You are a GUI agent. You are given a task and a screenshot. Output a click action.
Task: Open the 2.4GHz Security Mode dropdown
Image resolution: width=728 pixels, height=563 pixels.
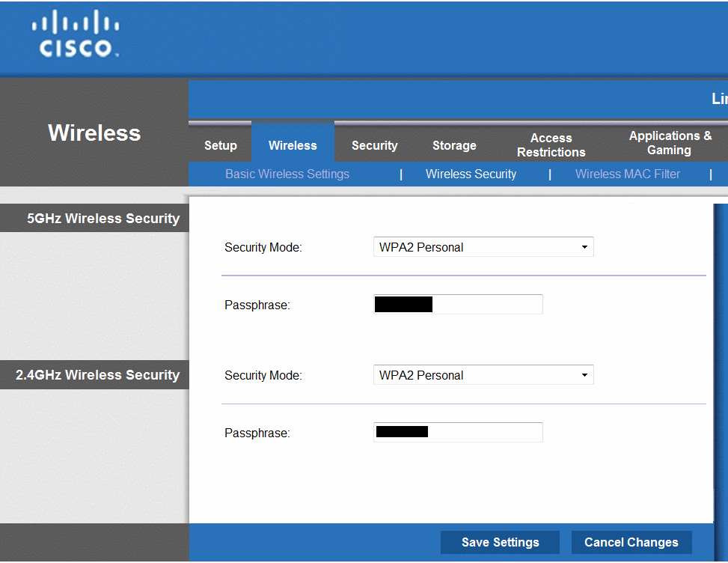tap(483, 374)
